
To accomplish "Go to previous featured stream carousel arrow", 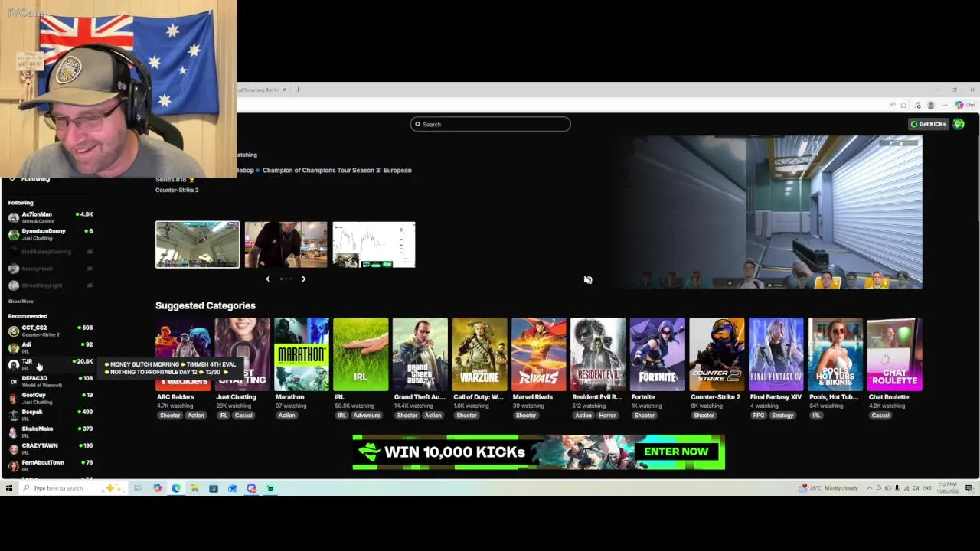I will click(x=268, y=279).
